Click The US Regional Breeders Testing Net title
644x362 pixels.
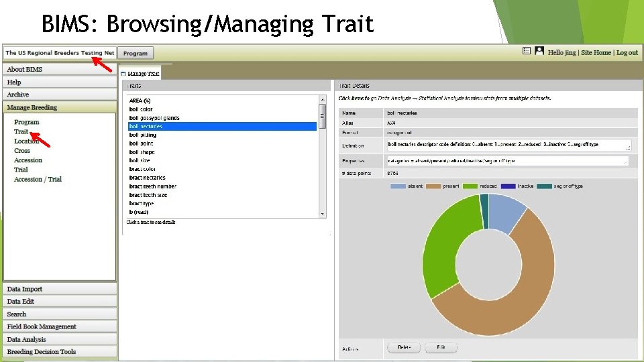(60, 52)
